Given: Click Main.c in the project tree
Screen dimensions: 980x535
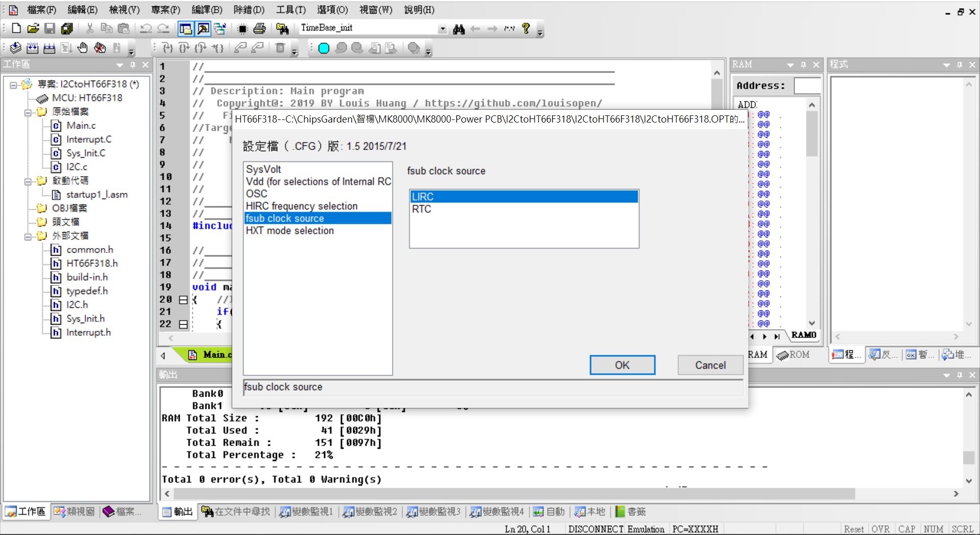Looking at the screenshot, I should tap(81, 126).
